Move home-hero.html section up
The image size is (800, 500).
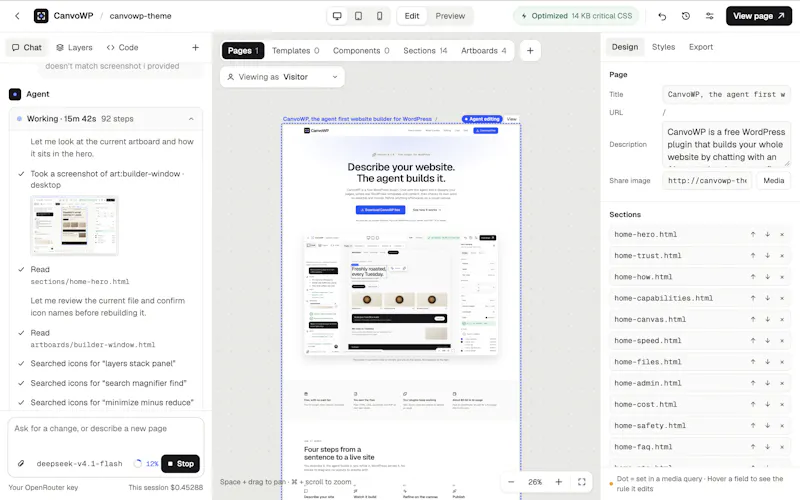[x=753, y=234]
